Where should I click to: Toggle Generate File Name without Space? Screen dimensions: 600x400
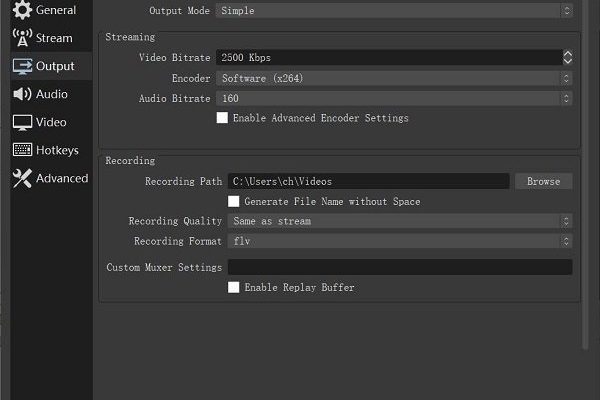234,201
